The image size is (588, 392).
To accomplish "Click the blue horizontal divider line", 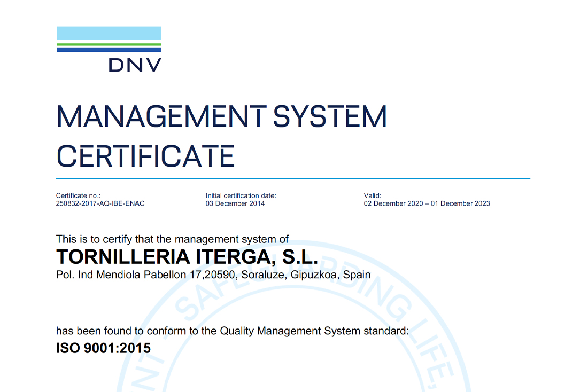I will click(x=293, y=176).
